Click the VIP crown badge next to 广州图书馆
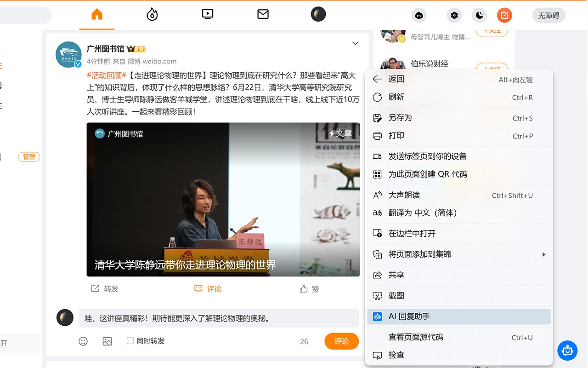Screen dimensions: 588x368 [x=136, y=49]
